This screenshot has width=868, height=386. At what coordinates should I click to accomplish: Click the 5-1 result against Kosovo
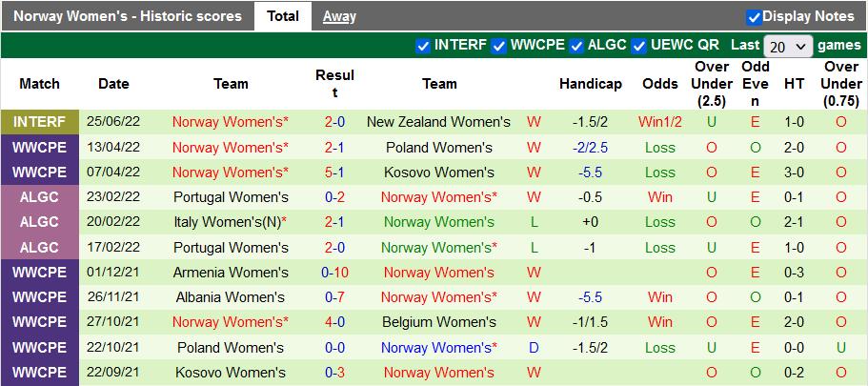334,173
